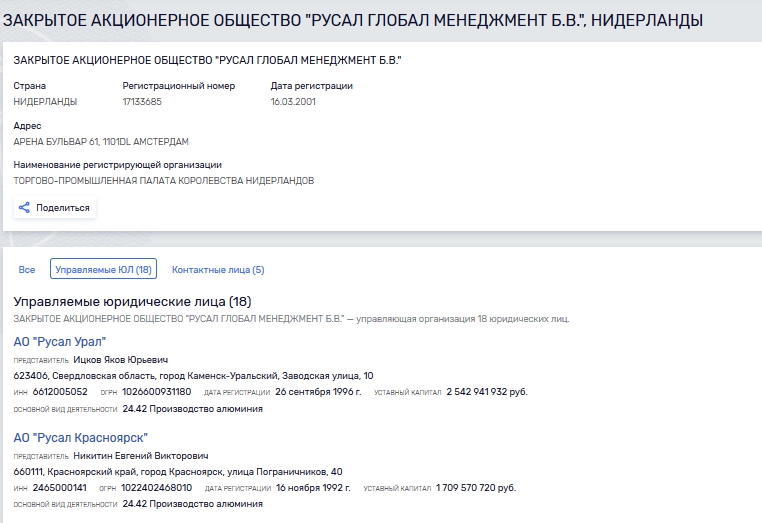Image resolution: width=762 pixels, height=523 pixels.
Task: Click heading Управляемые юридические лица (18)
Action: [132, 302]
